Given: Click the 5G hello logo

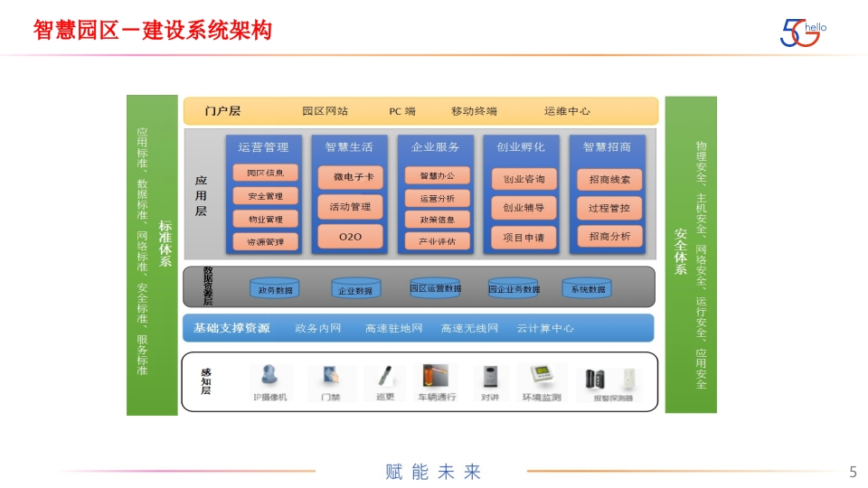Looking at the screenshot, I should point(803,33).
